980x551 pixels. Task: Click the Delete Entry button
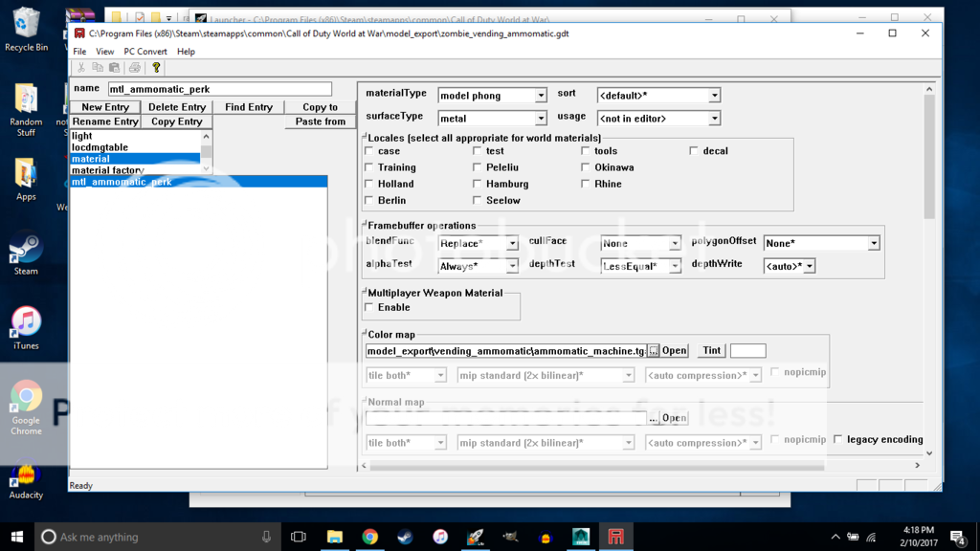tap(177, 107)
